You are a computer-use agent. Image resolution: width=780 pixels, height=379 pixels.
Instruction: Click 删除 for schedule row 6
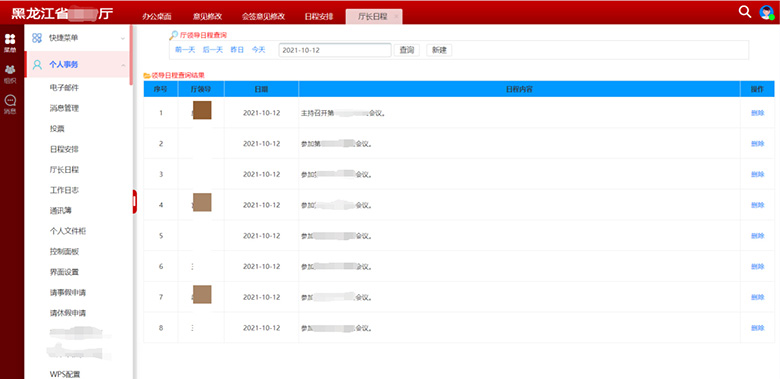758,267
